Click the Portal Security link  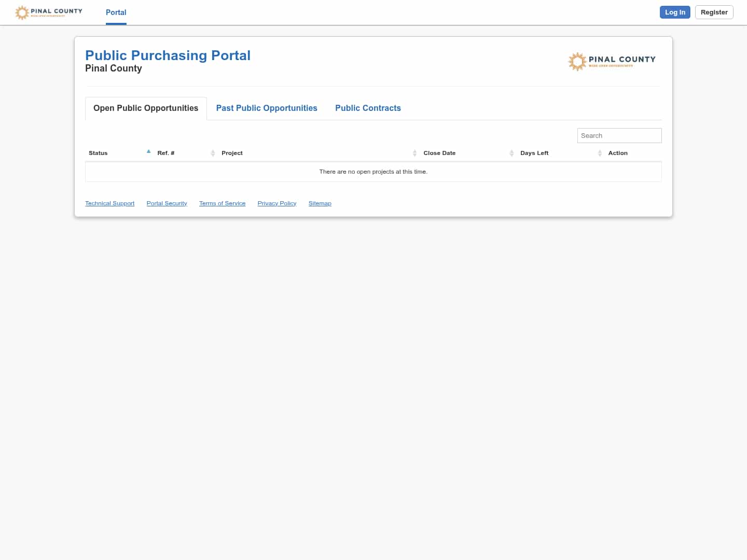[x=167, y=203]
